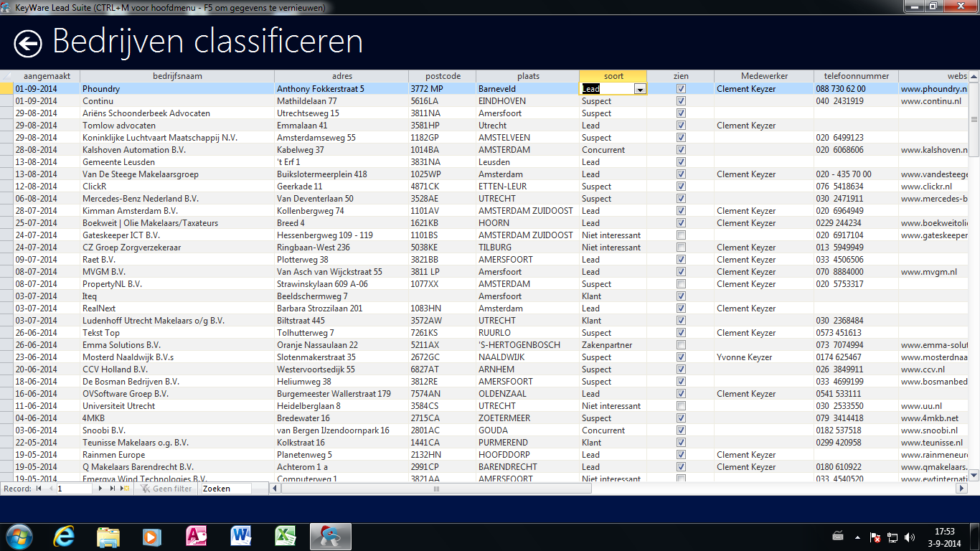Go to the next record
The width and height of the screenshot is (980, 551).
[x=101, y=489]
